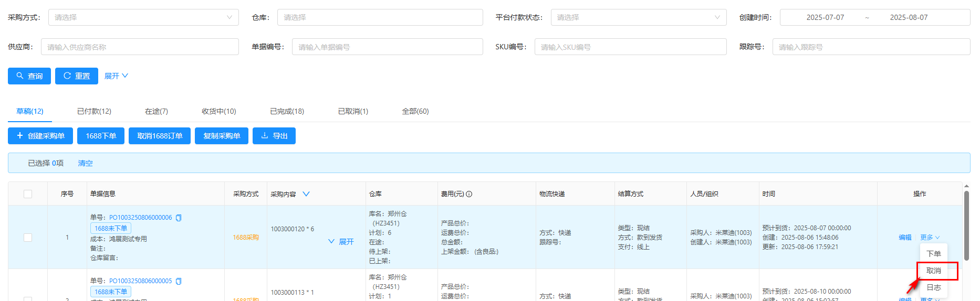Viewport: 980px width, 301px height.
Task: Click the 导出 export button
Action: pos(274,136)
